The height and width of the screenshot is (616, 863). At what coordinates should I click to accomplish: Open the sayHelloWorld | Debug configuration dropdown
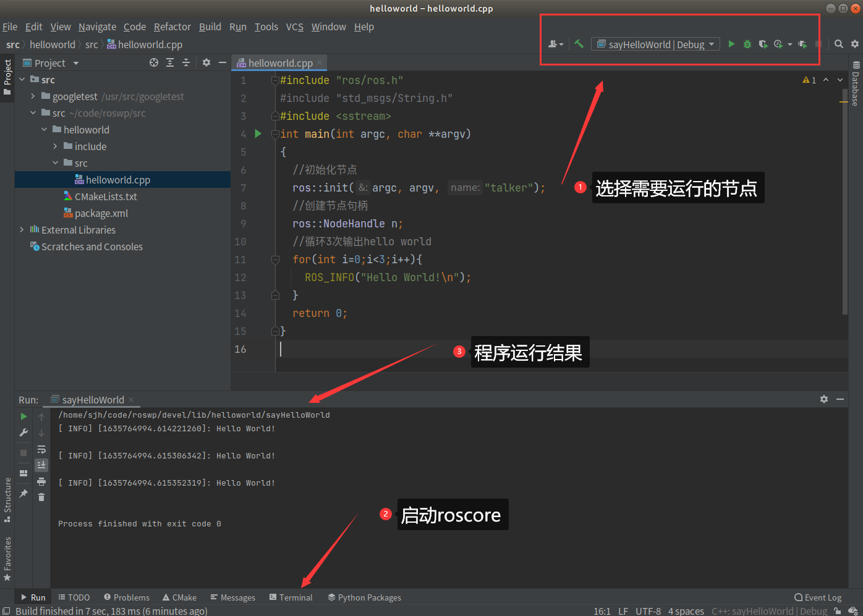[655, 44]
